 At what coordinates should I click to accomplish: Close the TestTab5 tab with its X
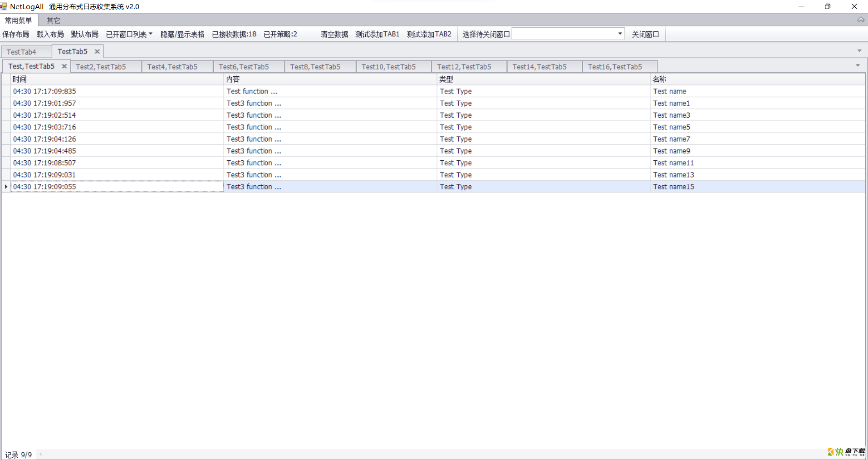pyautogui.click(x=97, y=52)
